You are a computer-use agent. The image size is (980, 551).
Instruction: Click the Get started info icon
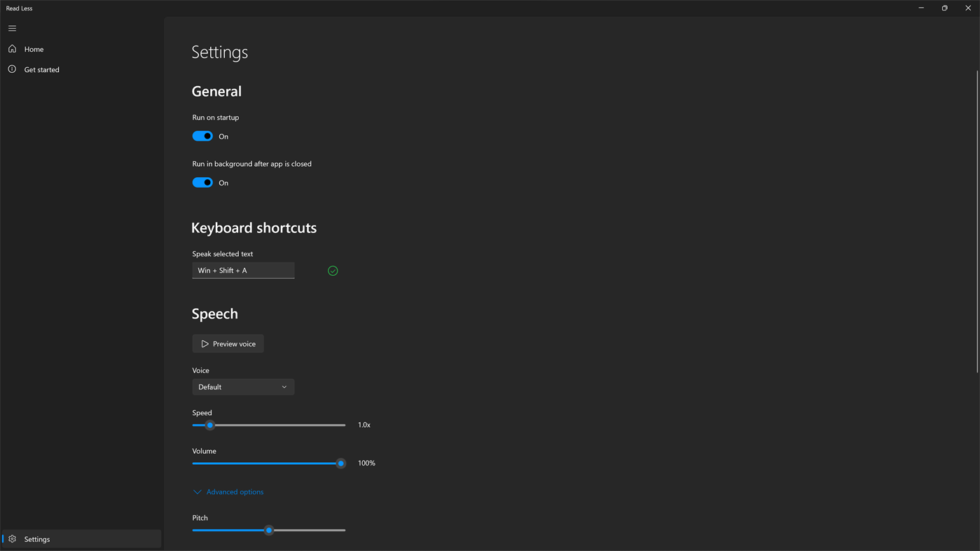coord(12,69)
